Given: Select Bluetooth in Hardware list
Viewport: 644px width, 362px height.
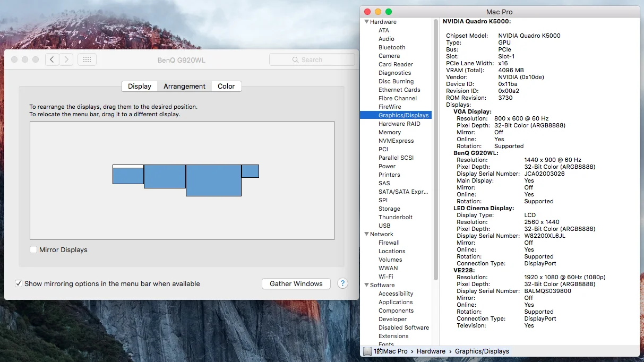Looking at the screenshot, I should (392, 47).
